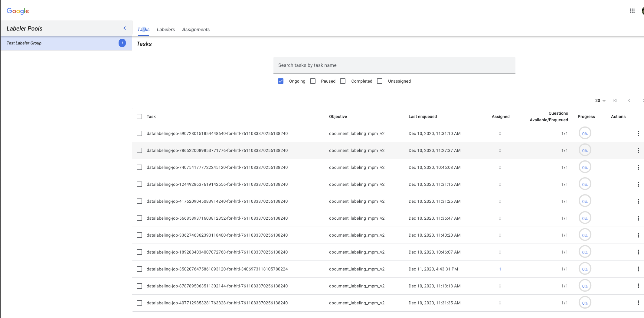
Task: Open actions menu for job 4077129853281763328
Action: [x=638, y=303]
